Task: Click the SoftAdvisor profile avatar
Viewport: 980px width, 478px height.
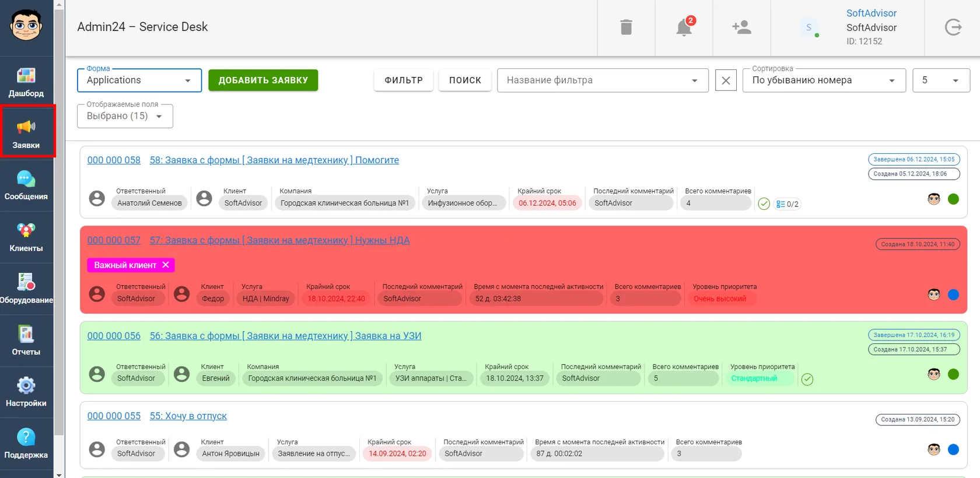Action: coord(808,27)
